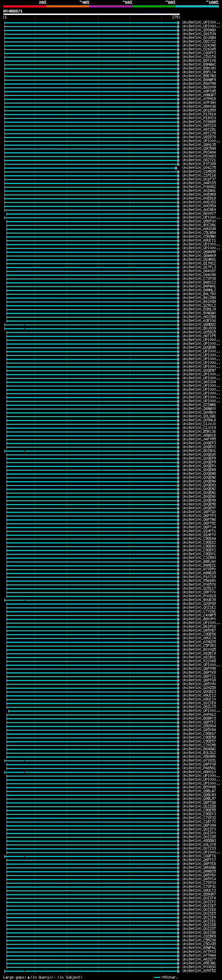Click hit label UniRef100_C9DE64
Image resolution: width=222 pixels, height=980 pixels.
(199, 539)
